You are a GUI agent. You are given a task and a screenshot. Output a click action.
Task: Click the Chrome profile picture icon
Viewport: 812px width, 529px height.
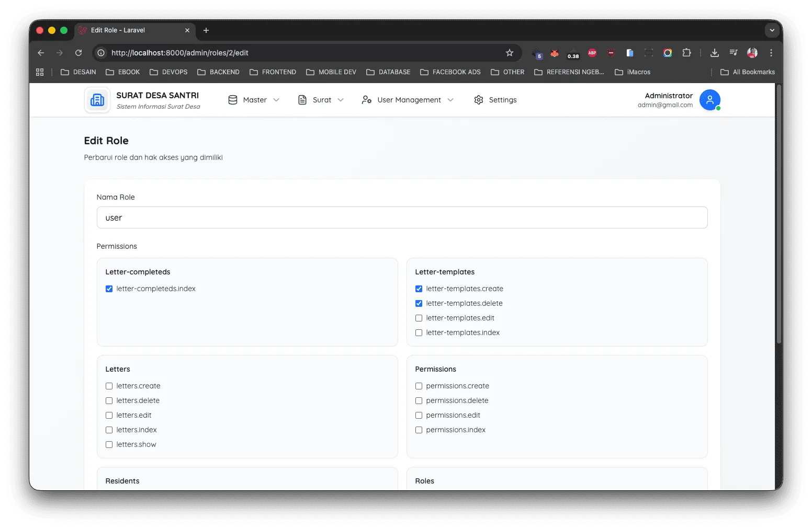tap(752, 53)
